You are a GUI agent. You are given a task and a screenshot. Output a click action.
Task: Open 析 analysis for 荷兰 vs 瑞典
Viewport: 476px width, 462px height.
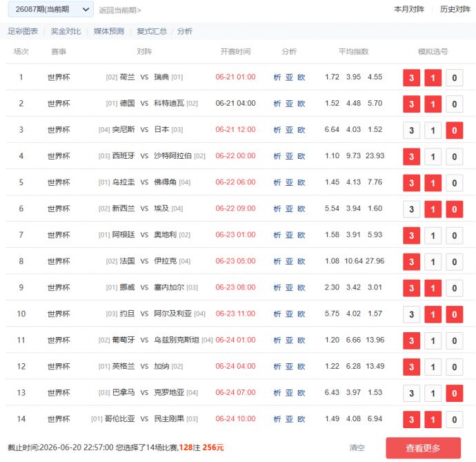(277, 77)
